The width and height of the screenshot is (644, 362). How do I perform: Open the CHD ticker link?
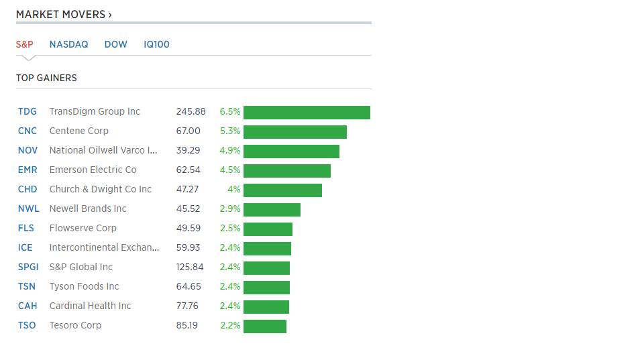pos(28,189)
